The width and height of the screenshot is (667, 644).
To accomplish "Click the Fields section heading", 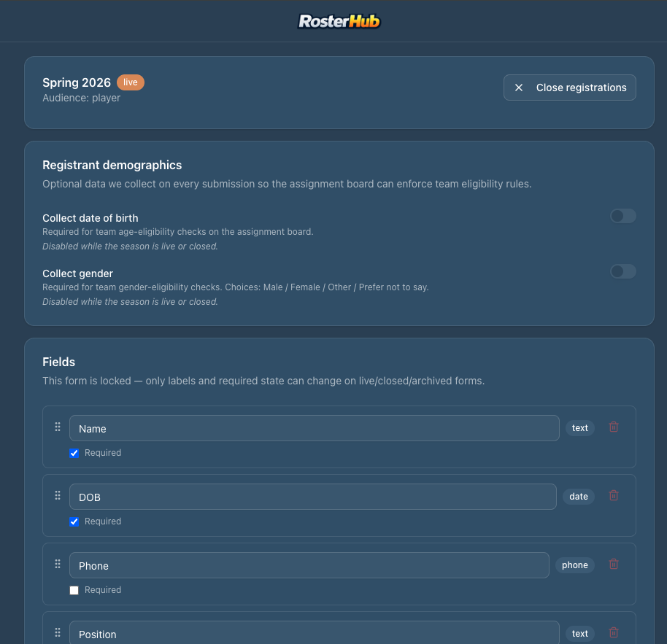I will pyautogui.click(x=58, y=362).
